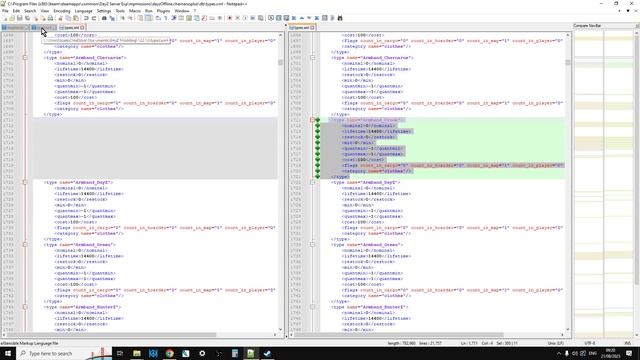Collapse Armband_Green block in right pane

coord(312,244)
